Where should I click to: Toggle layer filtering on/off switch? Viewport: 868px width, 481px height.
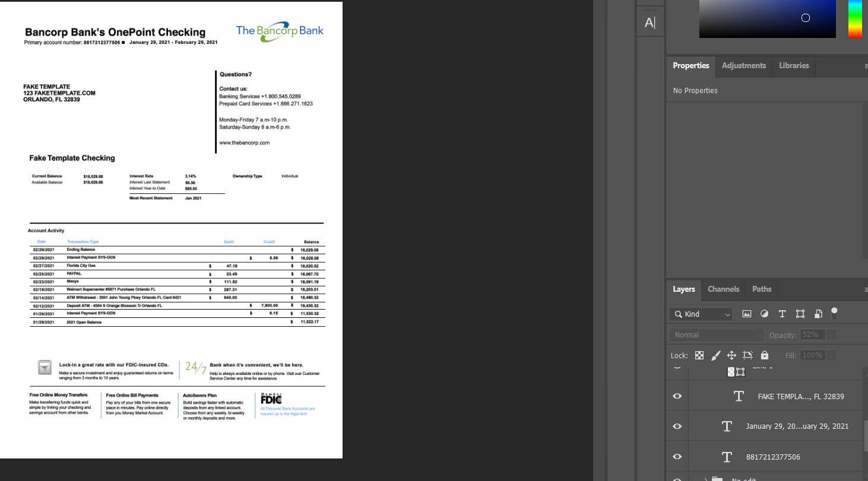point(834,313)
